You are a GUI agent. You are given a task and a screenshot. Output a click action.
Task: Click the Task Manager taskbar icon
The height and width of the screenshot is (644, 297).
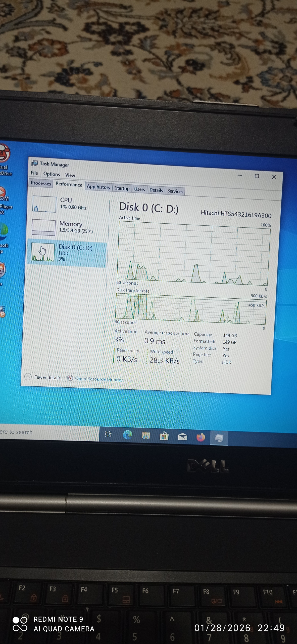point(219,438)
